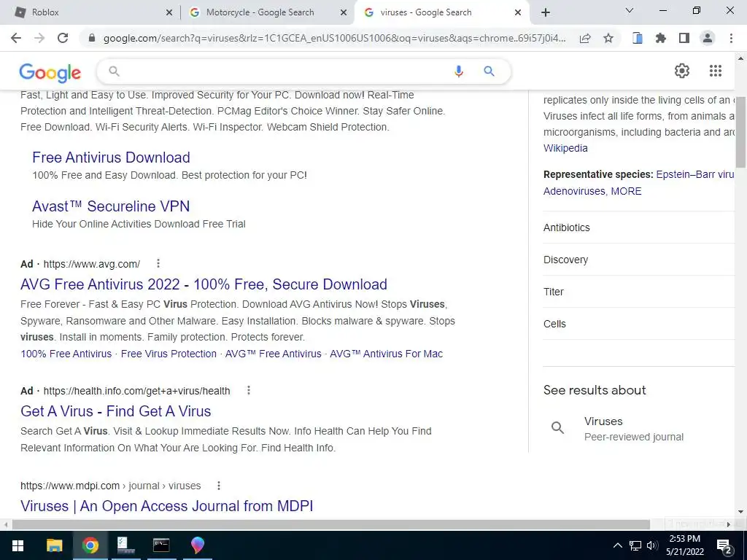747x560 pixels.
Task: Open Epstein–Barr virus species link
Action: 695,174
